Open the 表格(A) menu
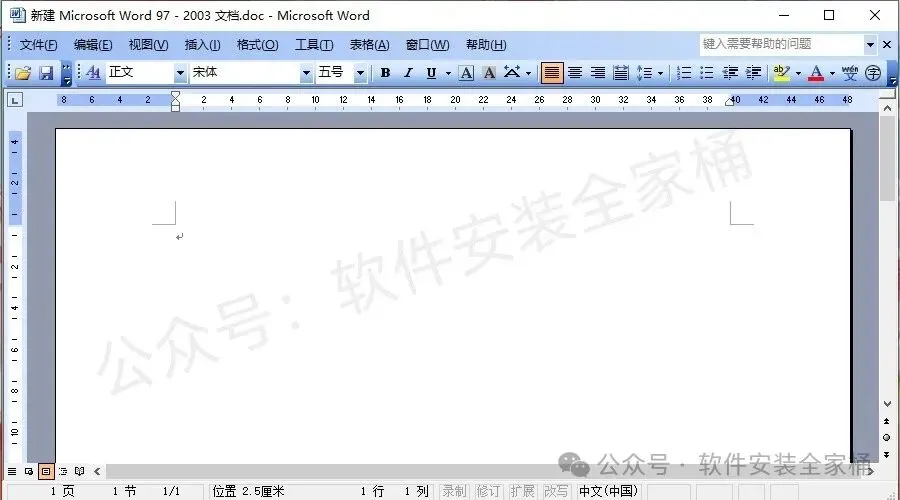 pyautogui.click(x=370, y=45)
